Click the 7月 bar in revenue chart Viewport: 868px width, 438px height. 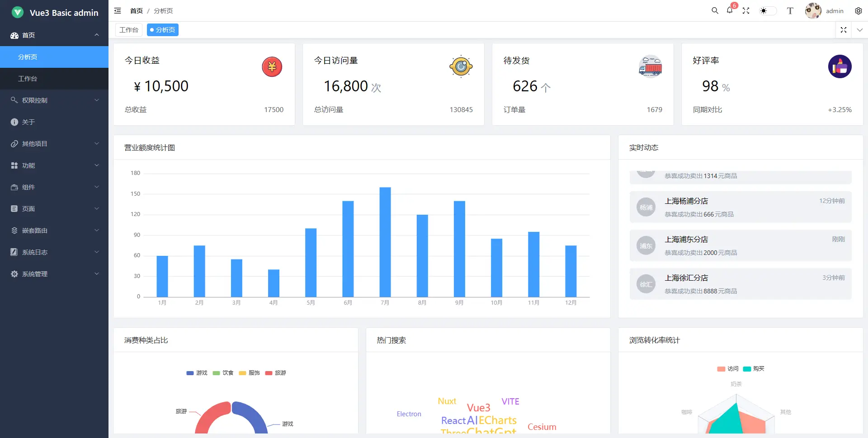(385, 242)
